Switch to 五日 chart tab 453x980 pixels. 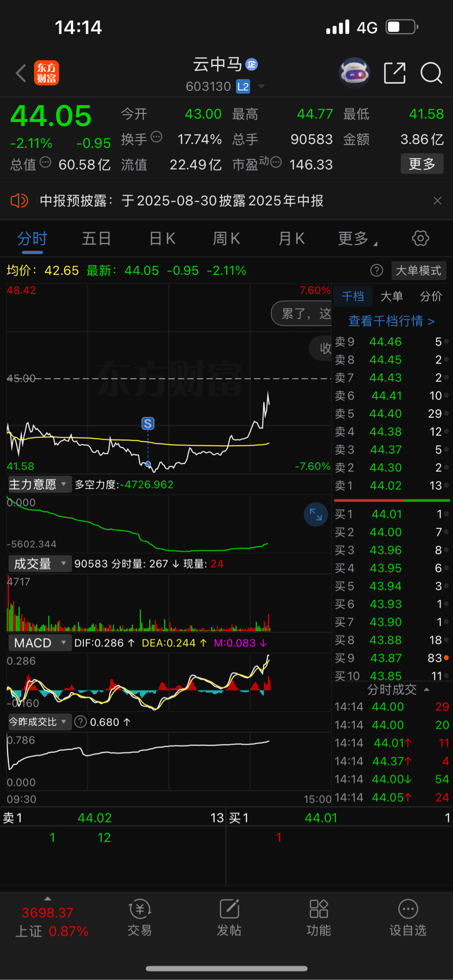97,238
